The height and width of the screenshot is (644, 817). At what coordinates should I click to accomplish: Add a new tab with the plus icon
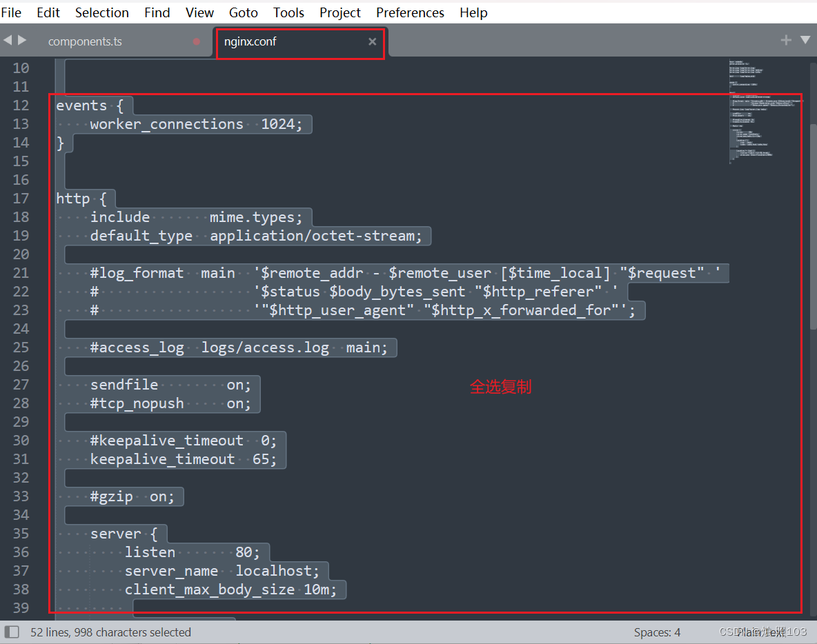click(x=786, y=40)
